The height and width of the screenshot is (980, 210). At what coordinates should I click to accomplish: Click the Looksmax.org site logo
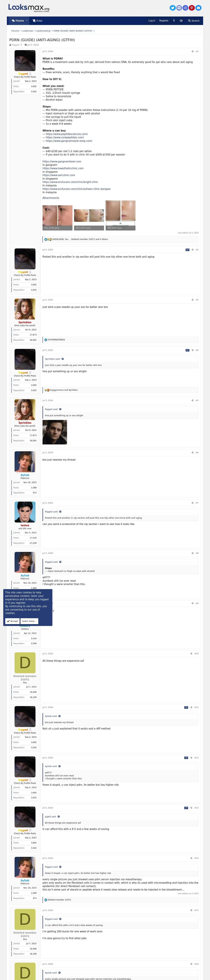pos(29,8)
